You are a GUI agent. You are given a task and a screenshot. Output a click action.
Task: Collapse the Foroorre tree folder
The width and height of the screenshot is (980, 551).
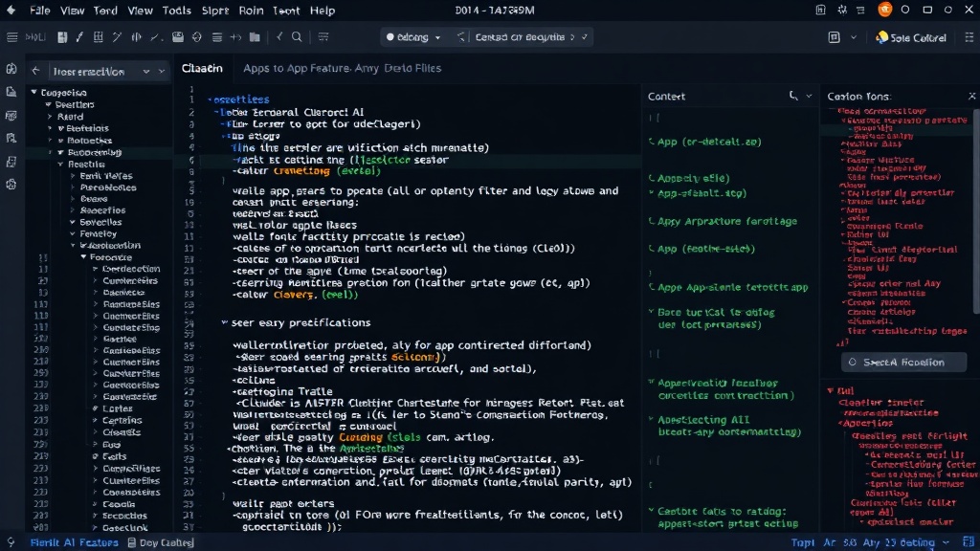coord(83,257)
